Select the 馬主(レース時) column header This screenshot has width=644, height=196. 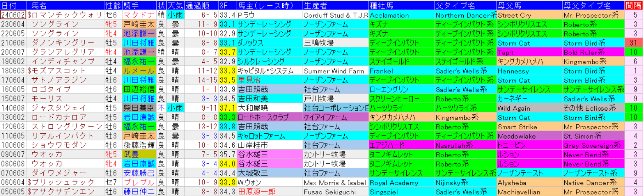[x=270, y=5]
